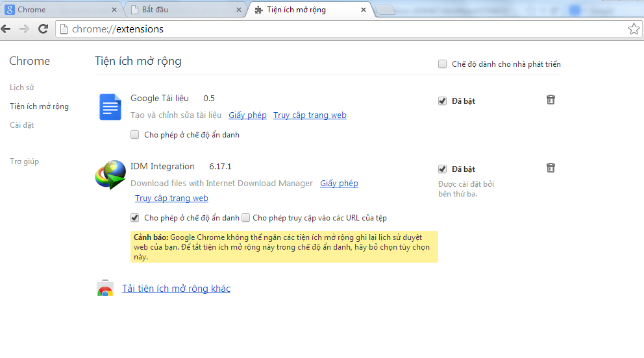Switch to the Chrome tab
Viewport: 644px width, 358px height.
61,10
